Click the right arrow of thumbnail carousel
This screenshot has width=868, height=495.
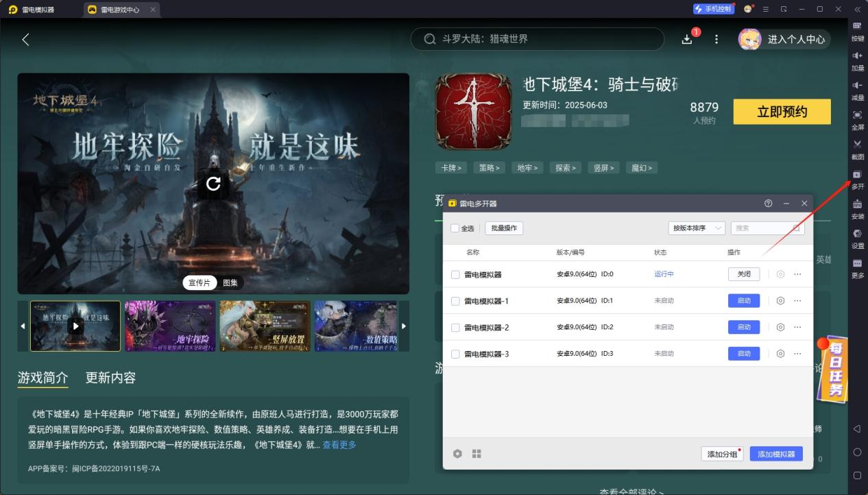point(404,326)
